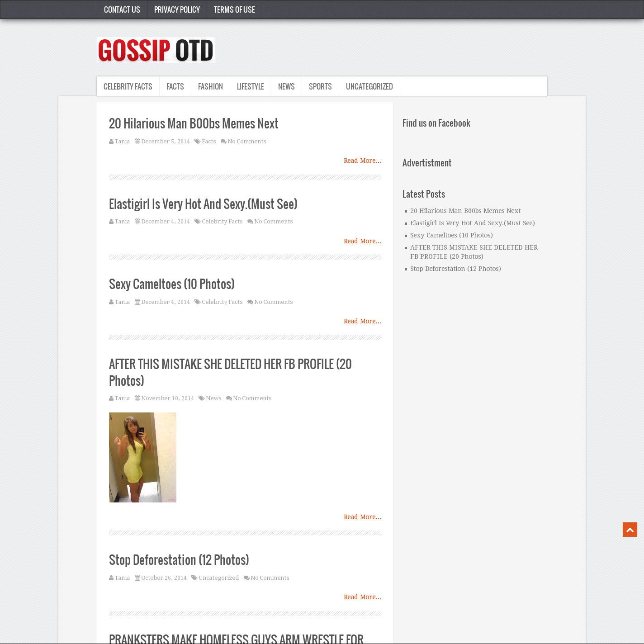Click No Comments on Sexy Cameltoes post
The width and height of the screenshot is (644, 644).
[x=273, y=302]
